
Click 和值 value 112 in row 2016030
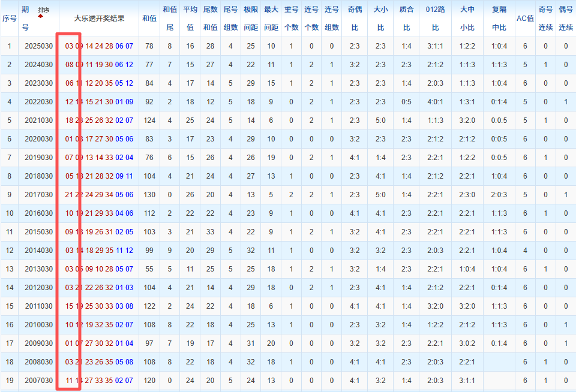[x=149, y=213]
